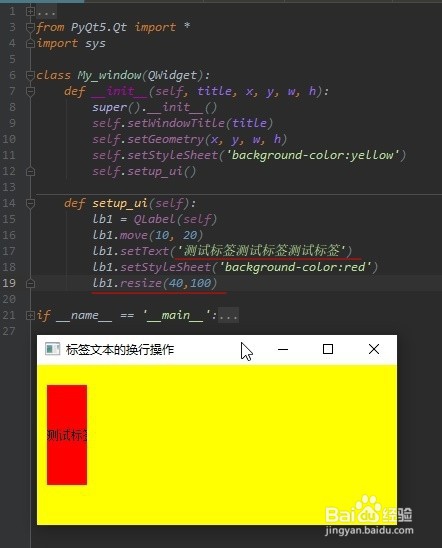This screenshot has height=548, width=442.
Task: Click self.setGeometry call on line 10
Action: point(189,139)
